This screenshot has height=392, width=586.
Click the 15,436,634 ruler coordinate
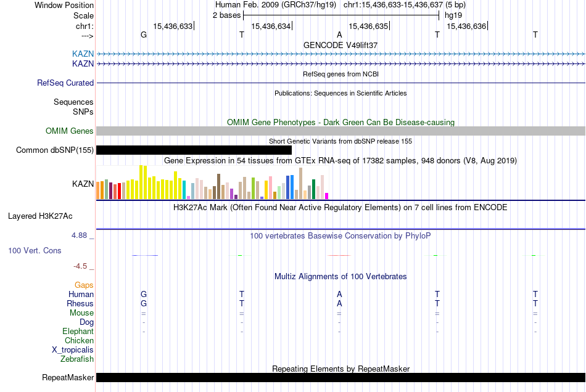coord(271,26)
